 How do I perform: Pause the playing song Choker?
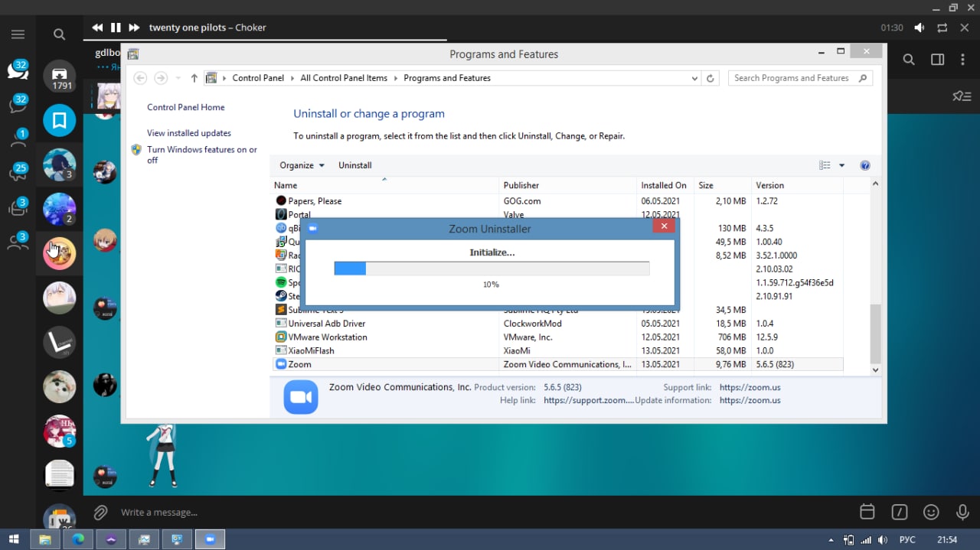point(116,28)
